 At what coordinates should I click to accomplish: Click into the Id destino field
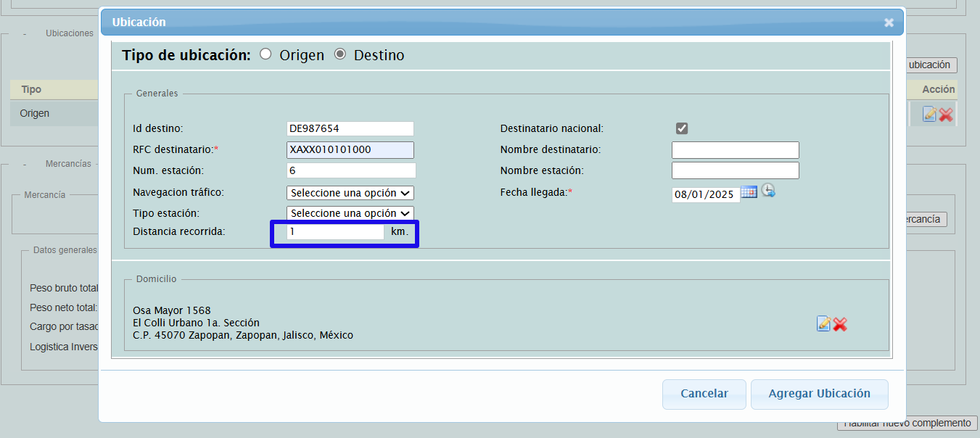(350, 128)
